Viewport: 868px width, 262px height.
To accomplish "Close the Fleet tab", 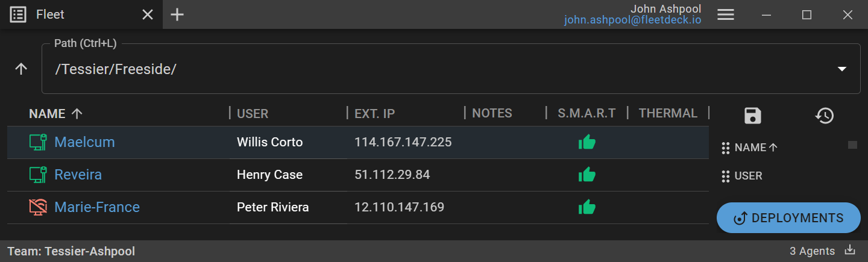I will pyautogui.click(x=148, y=14).
